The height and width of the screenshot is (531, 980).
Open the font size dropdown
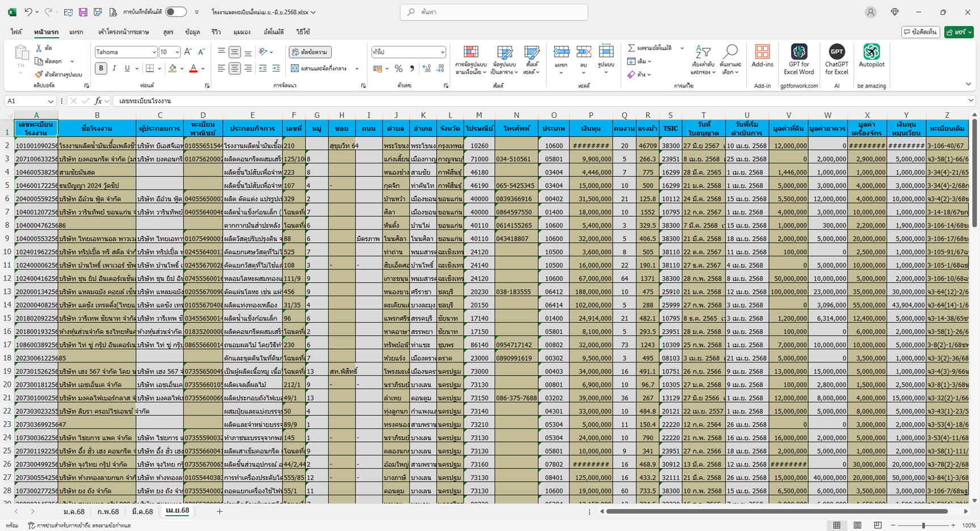[x=177, y=52]
